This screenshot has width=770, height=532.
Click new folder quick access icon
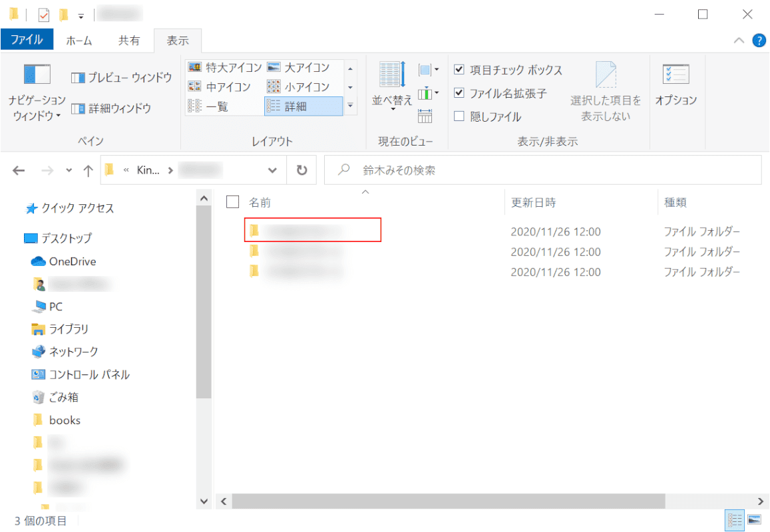[x=63, y=15]
